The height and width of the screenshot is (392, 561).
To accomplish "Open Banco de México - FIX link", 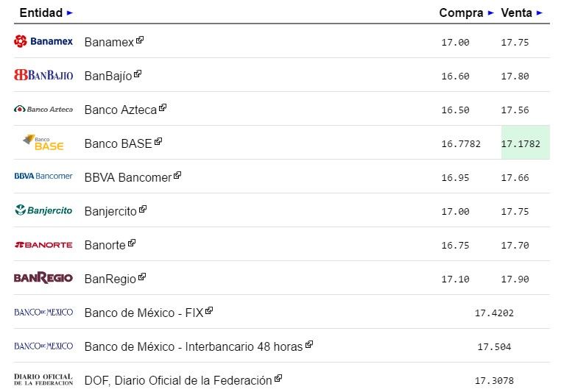I will coord(144,313).
